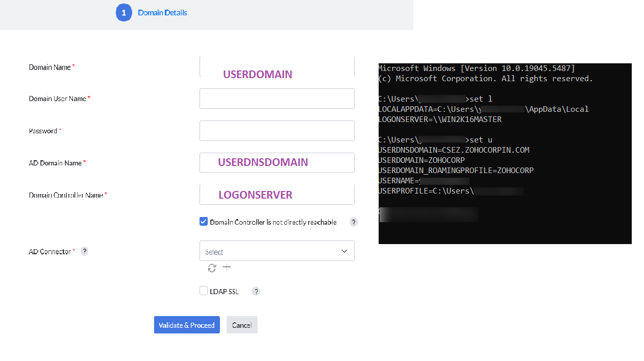The height and width of the screenshot is (361, 644).
Task: Click the plus icon to add a connector
Action: [227, 267]
